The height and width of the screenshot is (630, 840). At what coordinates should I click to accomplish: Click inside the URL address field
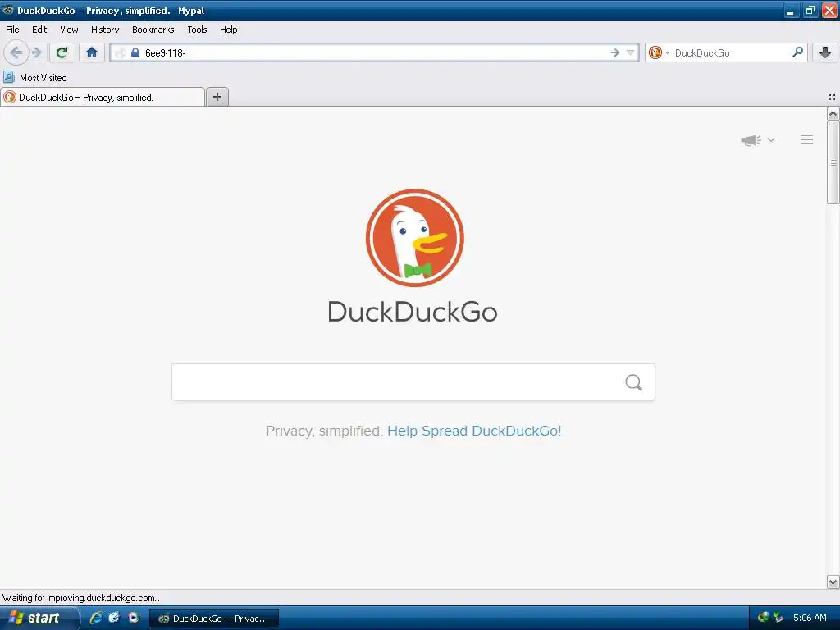[x=375, y=52]
